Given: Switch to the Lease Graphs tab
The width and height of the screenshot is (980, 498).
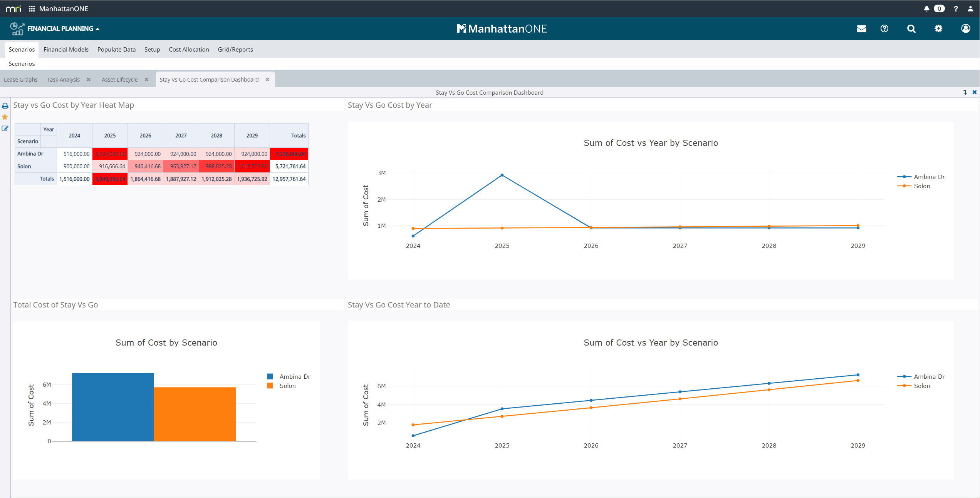Looking at the screenshot, I should click(x=21, y=80).
